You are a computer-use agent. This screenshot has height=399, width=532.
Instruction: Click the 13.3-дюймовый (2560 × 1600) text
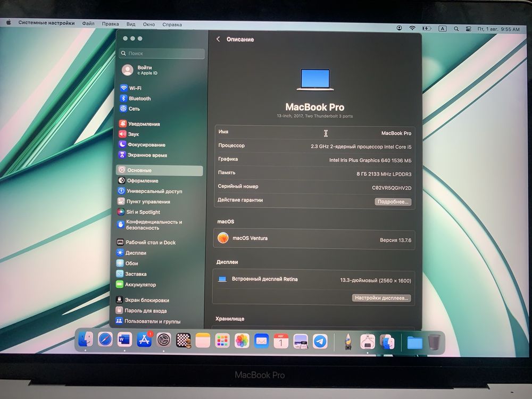(x=375, y=280)
